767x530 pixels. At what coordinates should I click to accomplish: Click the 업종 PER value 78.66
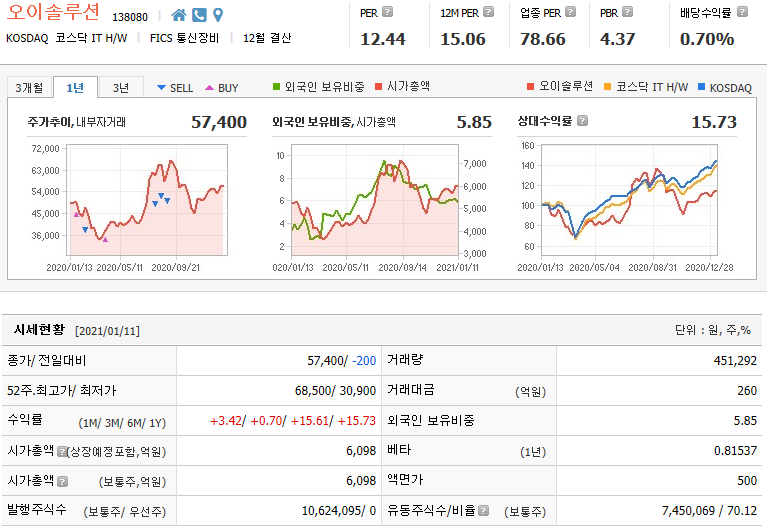point(542,39)
